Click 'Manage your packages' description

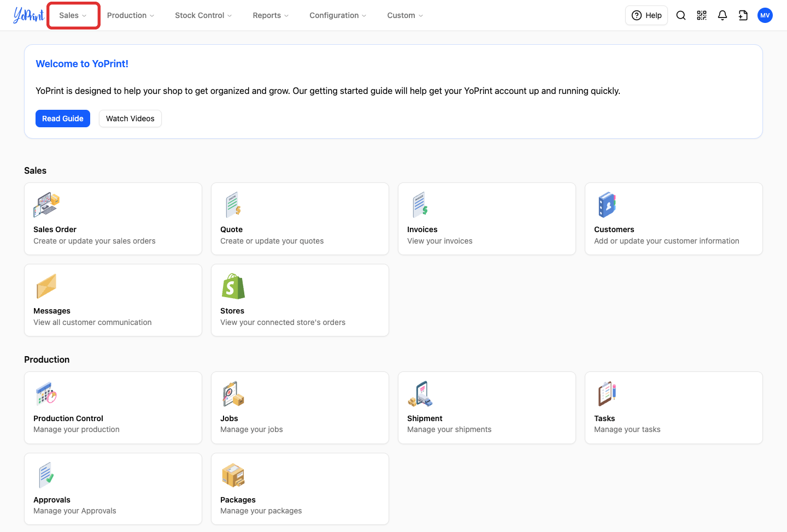[261, 511]
